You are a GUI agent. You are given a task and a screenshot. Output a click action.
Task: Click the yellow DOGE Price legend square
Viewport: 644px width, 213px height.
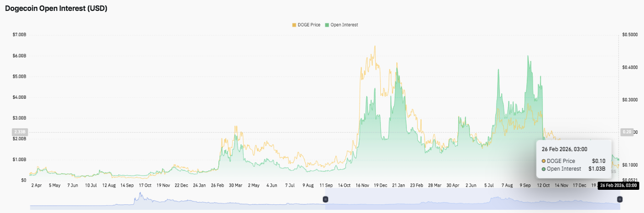[x=294, y=25]
